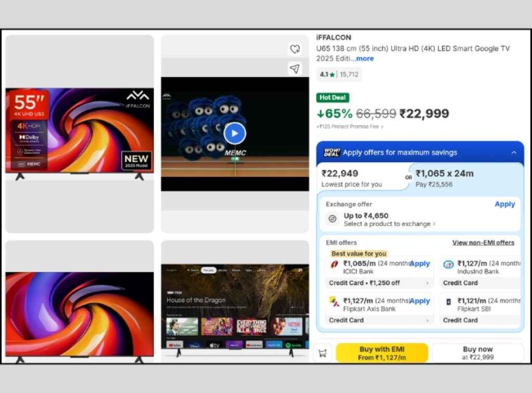
Task: Open the 4.1 rating and reviews badge
Action: click(x=339, y=75)
